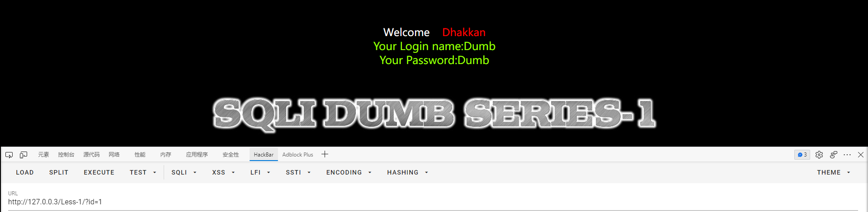This screenshot has height=212, width=868.
Task: Expand the XSS dropdown menu
Action: [224, 172]
